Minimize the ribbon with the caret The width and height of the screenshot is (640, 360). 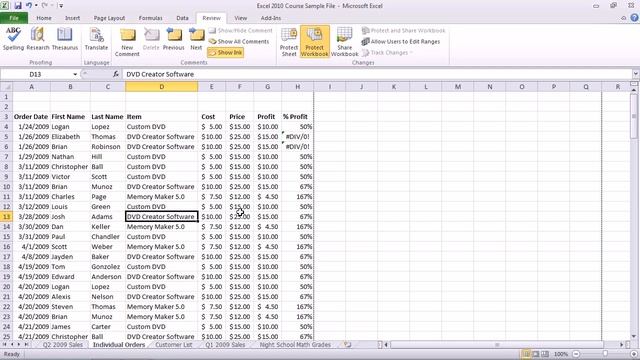623,18
